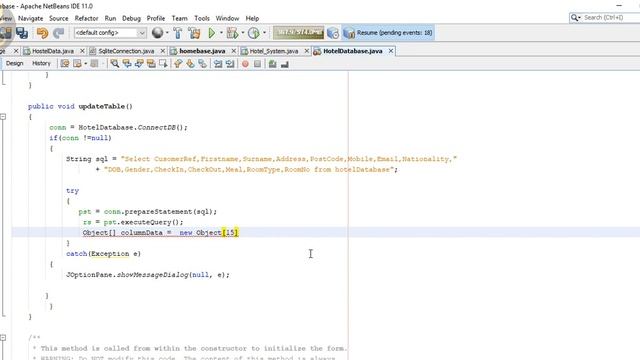This screenshot has height=360, width=640.
Task: Open the Profile menu
Action: pyautogui.click(x=156, y=18)
